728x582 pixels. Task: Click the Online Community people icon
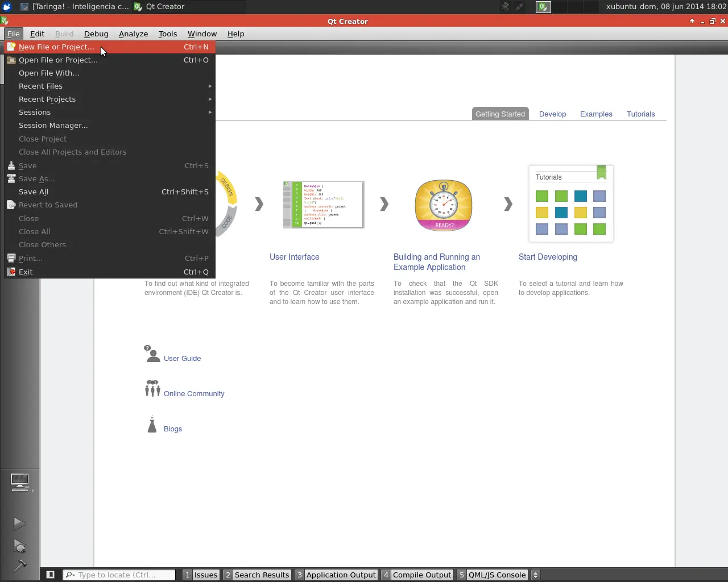152,389
